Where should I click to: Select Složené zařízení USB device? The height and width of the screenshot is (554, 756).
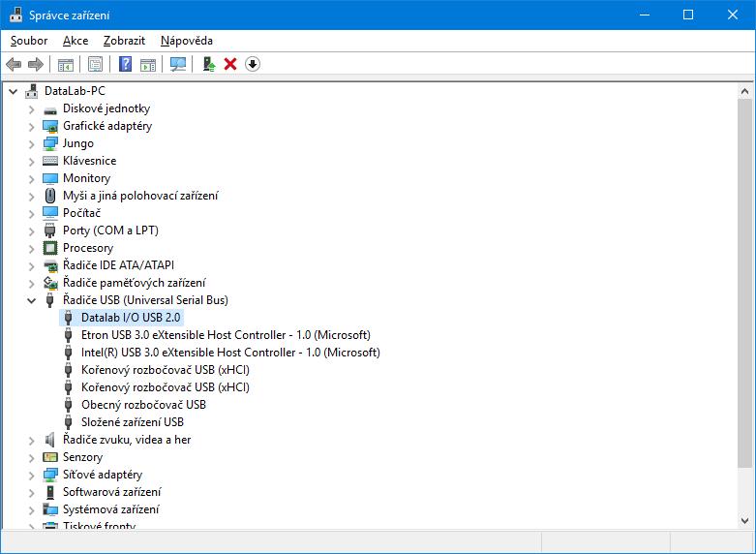[x=133, y=421]
